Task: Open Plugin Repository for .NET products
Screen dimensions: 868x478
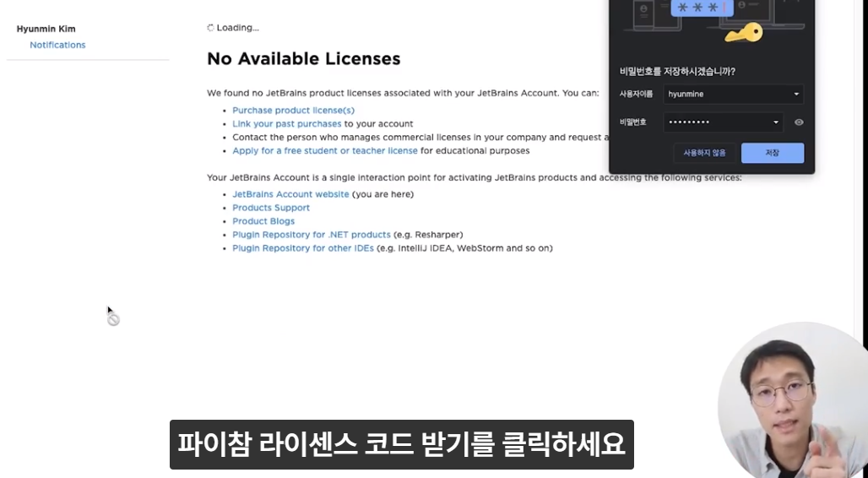Action: pos(311,234)
